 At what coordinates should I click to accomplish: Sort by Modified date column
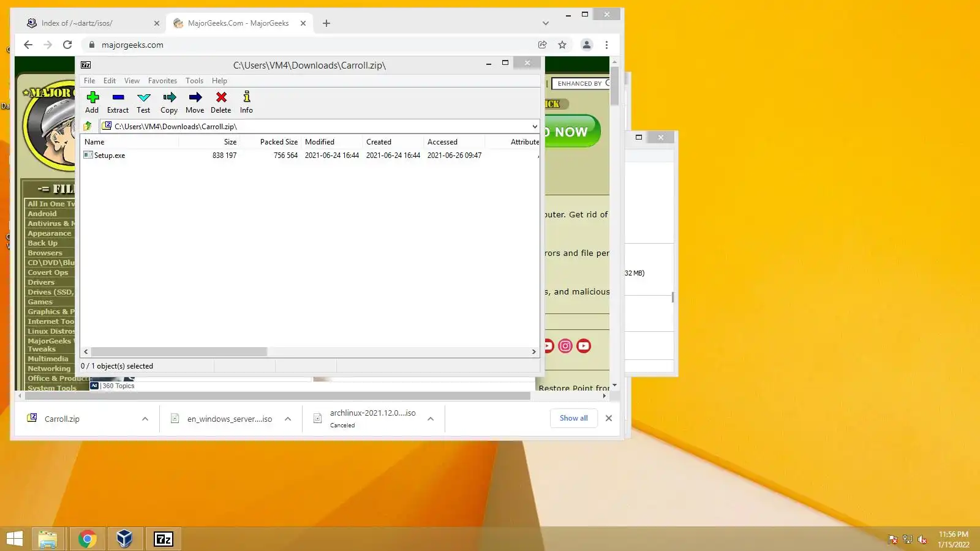[x=331, y=142]
